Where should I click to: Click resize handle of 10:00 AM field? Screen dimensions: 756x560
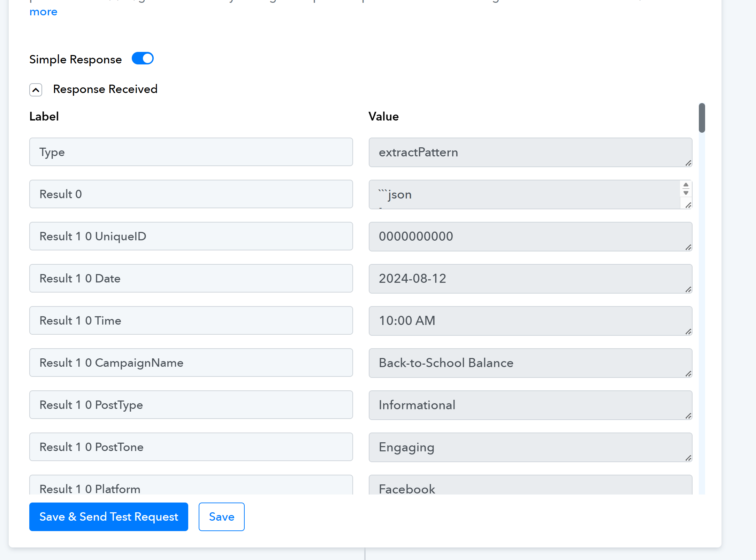[x=688, y=332]
